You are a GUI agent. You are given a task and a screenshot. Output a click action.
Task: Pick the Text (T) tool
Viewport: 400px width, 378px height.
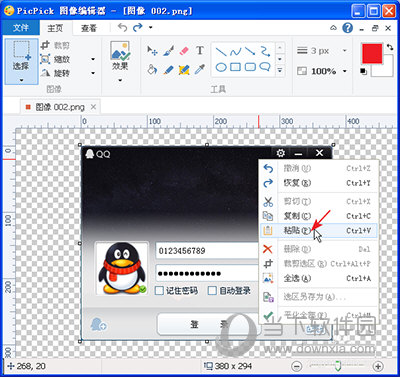[x=200, y=51]
